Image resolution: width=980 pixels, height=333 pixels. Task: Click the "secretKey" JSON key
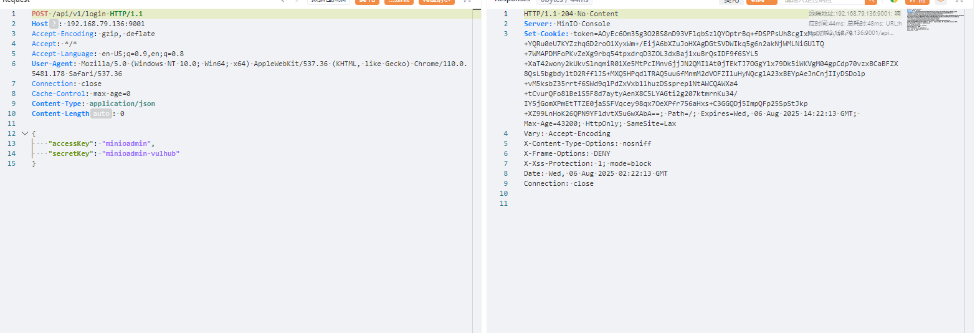coord(71,153)
